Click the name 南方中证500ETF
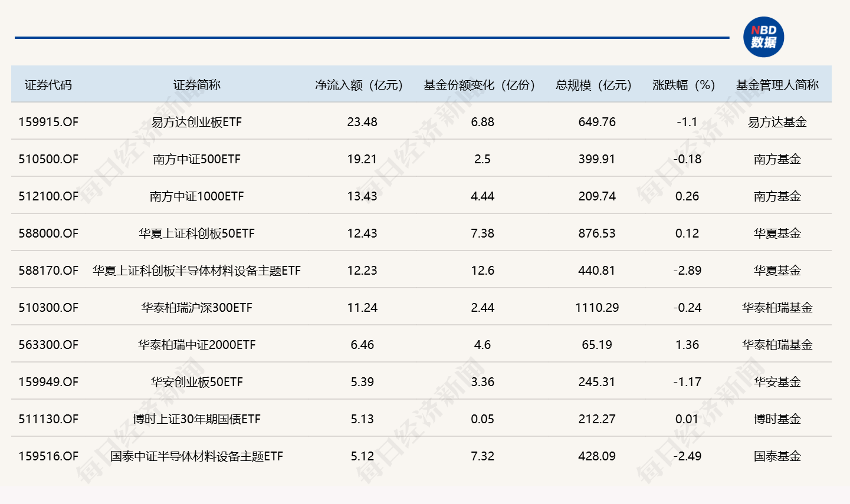This screenshot has width=850, height=504. click(x=197, y=159)
